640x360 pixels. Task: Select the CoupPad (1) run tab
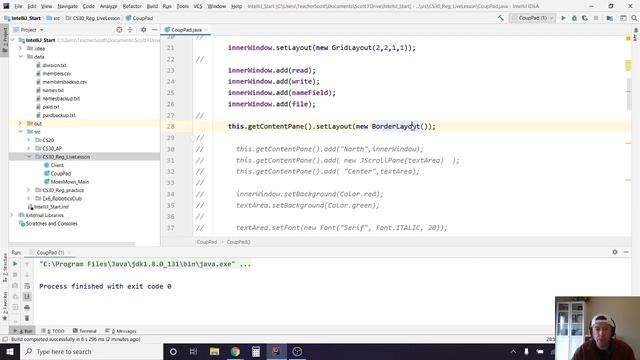[x=50, y=253]
